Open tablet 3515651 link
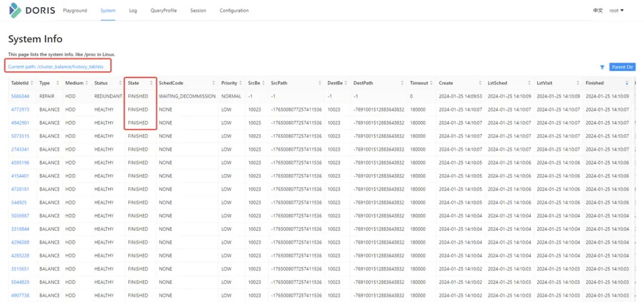 (x=20, y=269)
